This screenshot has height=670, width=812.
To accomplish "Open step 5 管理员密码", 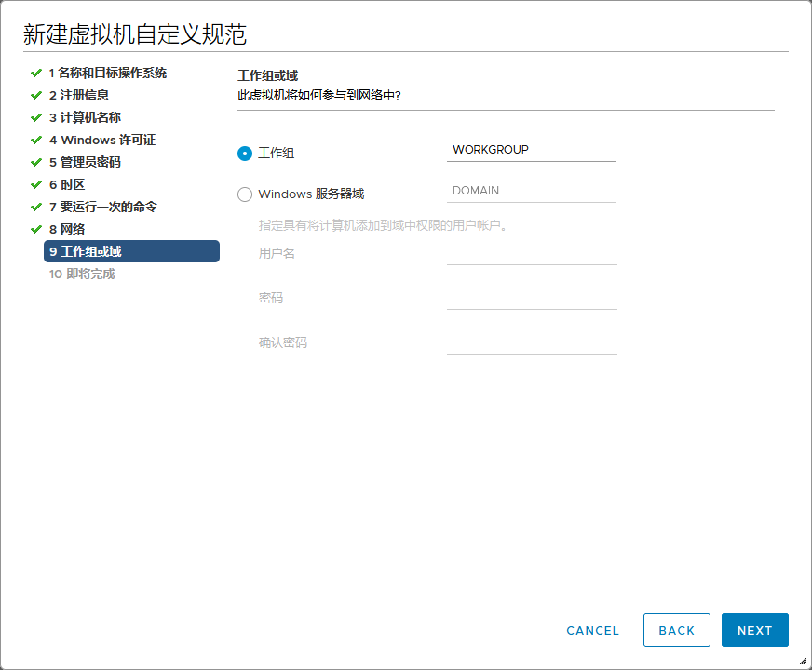I will [x=84, y=162].
